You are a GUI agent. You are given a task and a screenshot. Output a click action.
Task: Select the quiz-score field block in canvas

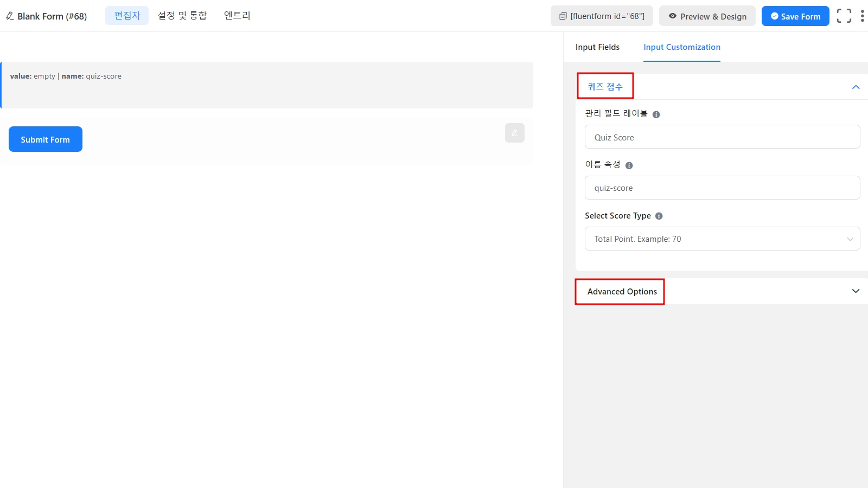(x=267, y=85)
